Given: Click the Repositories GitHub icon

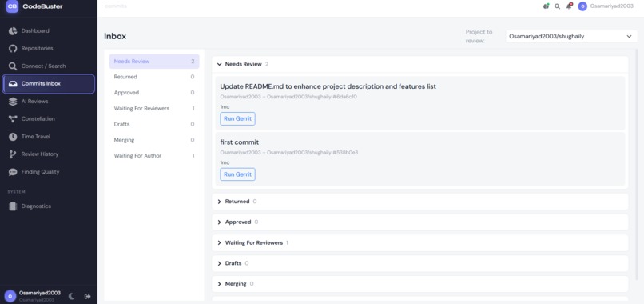Looking at the screenshot, I should coord(13,49).
